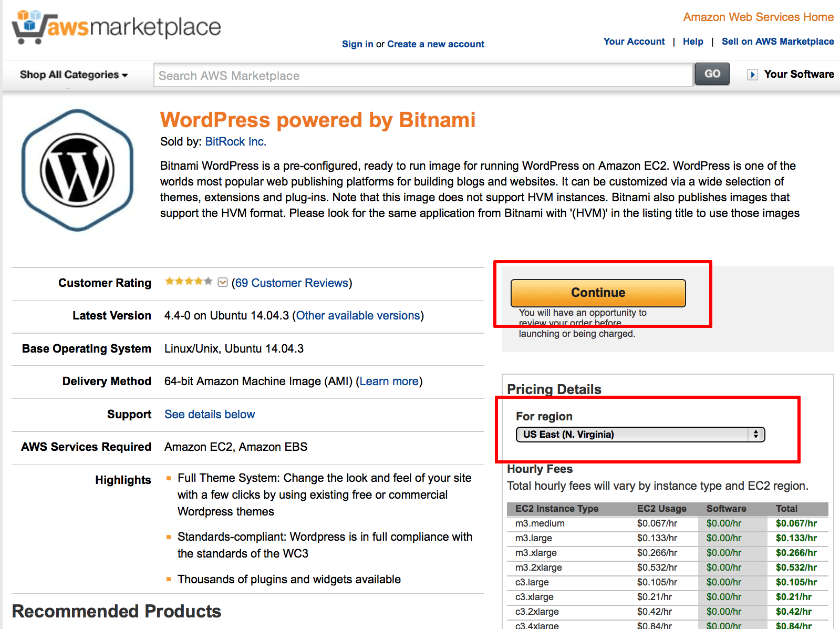Click WordPress powered by Bitnami title

pyautogui.click(x=318, y=120)
